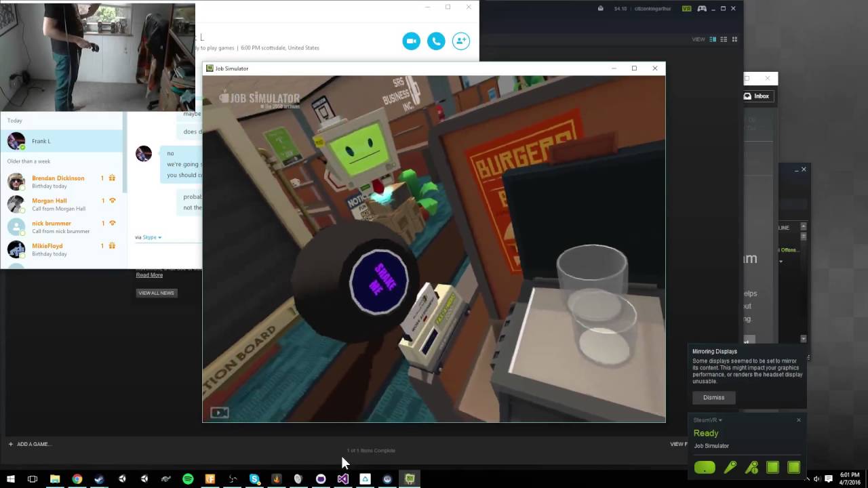This screenshot has width=868, height=488.
Task: Switch Steam library to detail view
Action: tap(713, 39)
